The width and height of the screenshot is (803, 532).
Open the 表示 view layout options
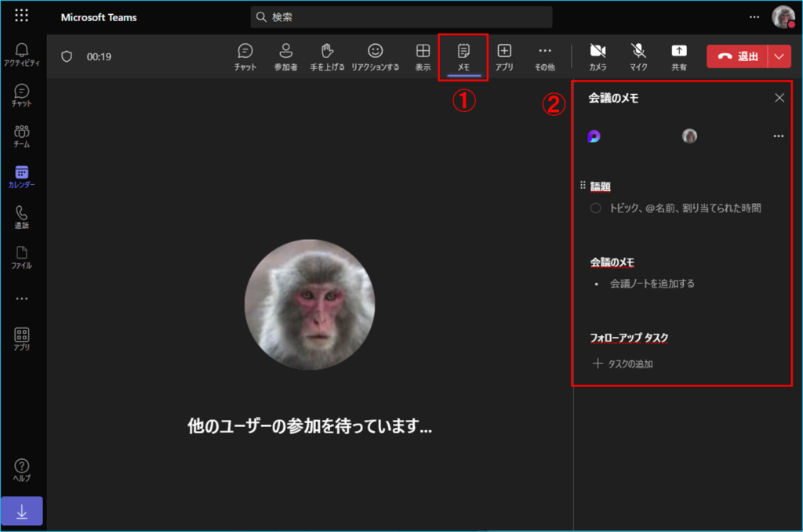pos(423,56)
